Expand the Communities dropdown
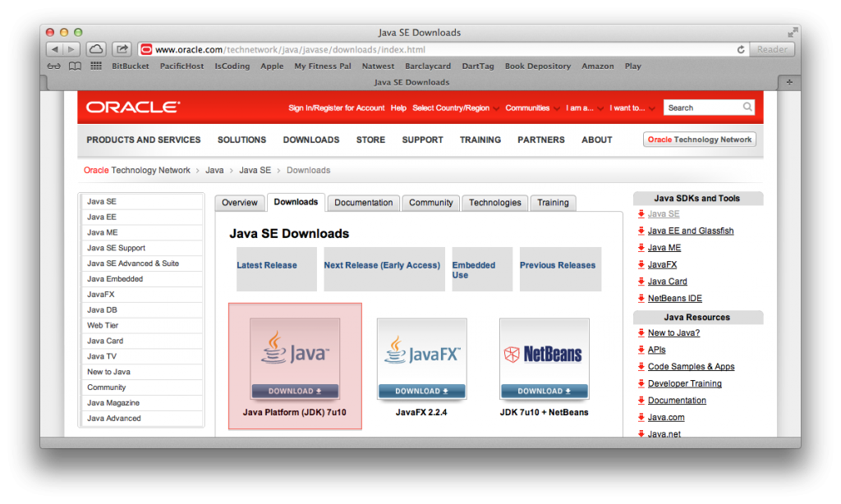 532,108
